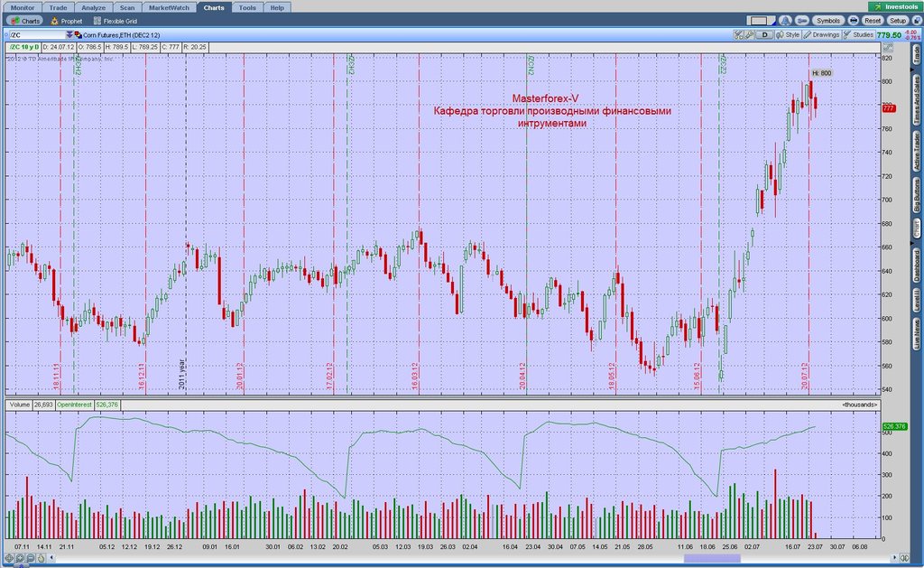924x568 pixels.
Task: Click the linked color squares icon beside symbol
Action: [78, 35]
